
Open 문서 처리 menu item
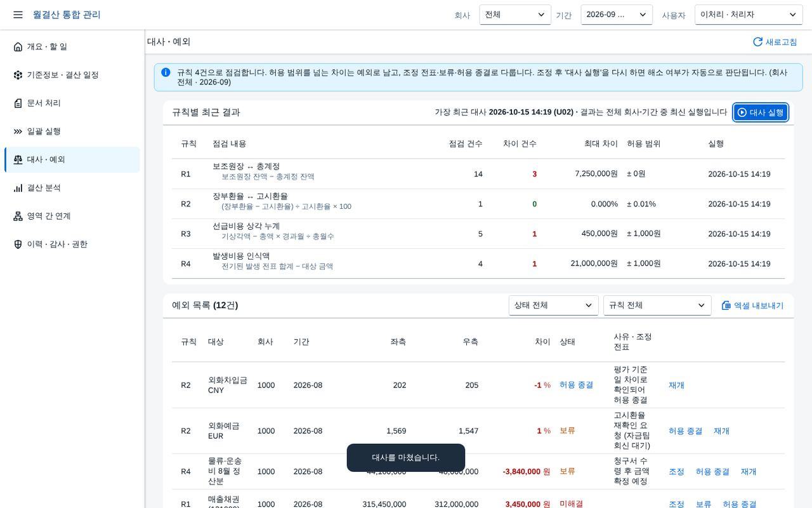(72, 103)
